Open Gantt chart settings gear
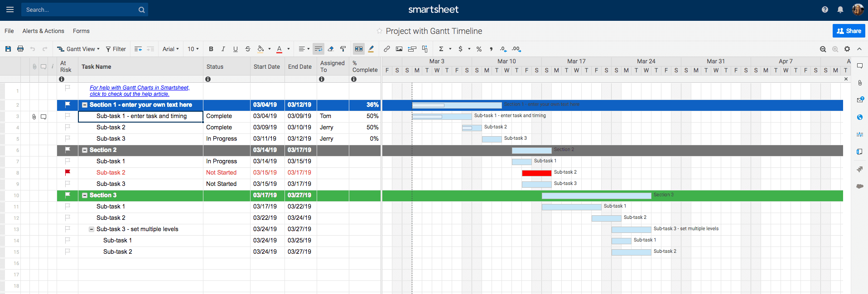This screenshot has height=294, width=868. pyautogui.click(x=847, y=49)
